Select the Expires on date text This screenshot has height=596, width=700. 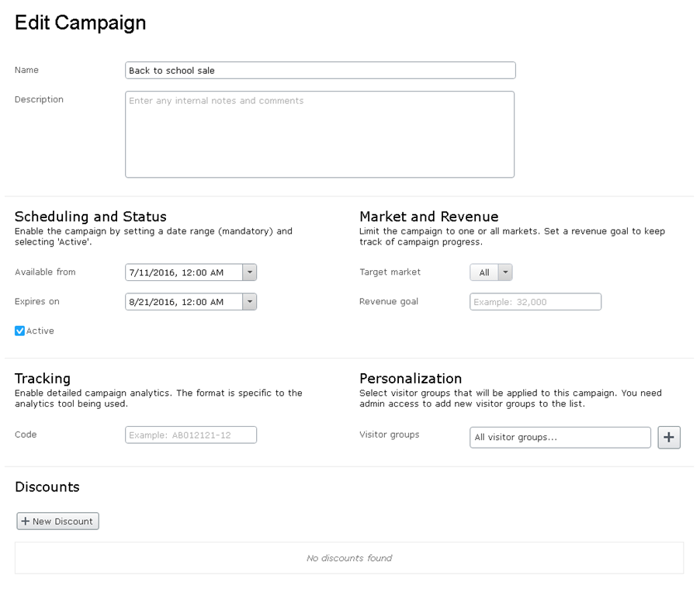tap(183, 302)
